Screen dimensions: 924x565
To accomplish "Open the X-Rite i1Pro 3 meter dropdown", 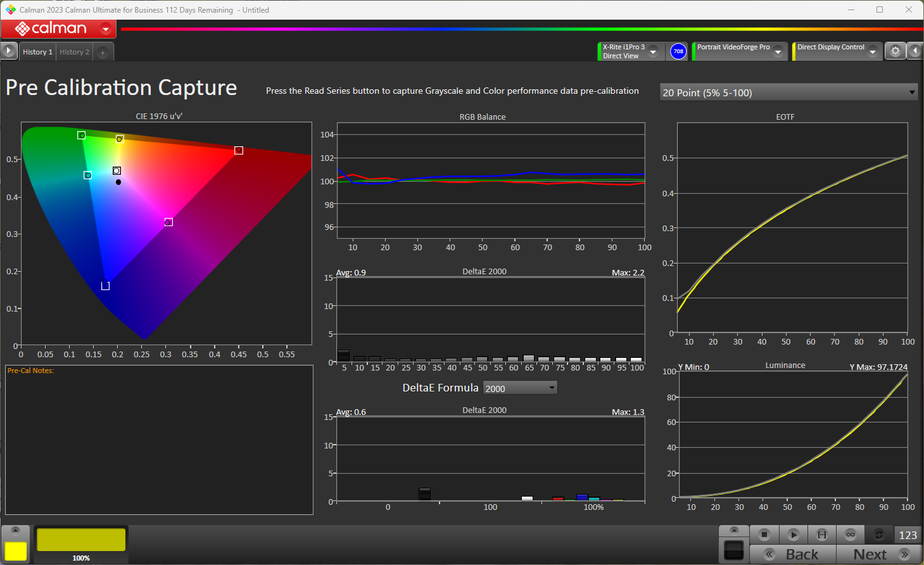I will point(654,52).
